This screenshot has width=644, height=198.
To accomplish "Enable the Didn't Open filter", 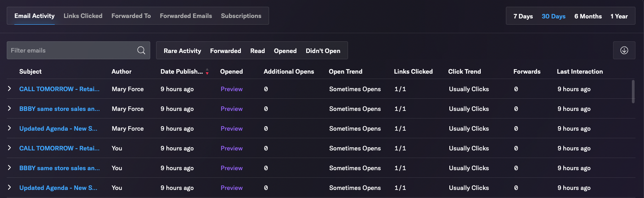I will point(323,51).
